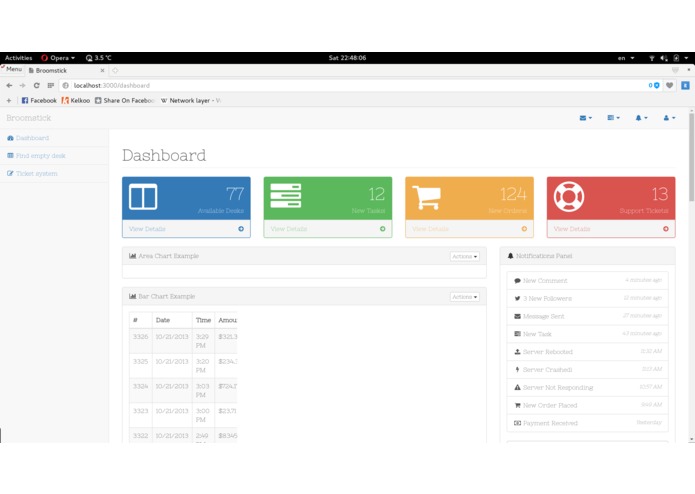Image resolution: width=695 pixels, height=494 pixels.
Task: Reload the page with refresh icon
Action: (36, 86)
